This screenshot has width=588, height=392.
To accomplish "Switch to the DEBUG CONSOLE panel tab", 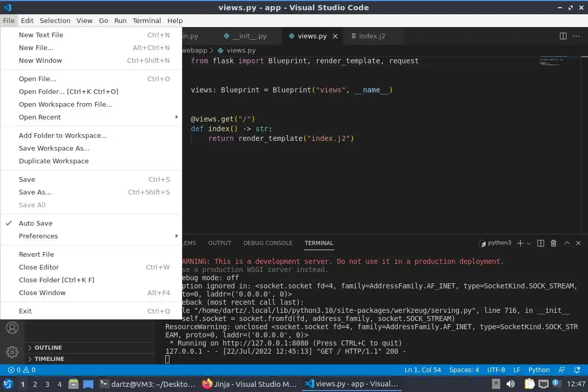I will 268,243.
